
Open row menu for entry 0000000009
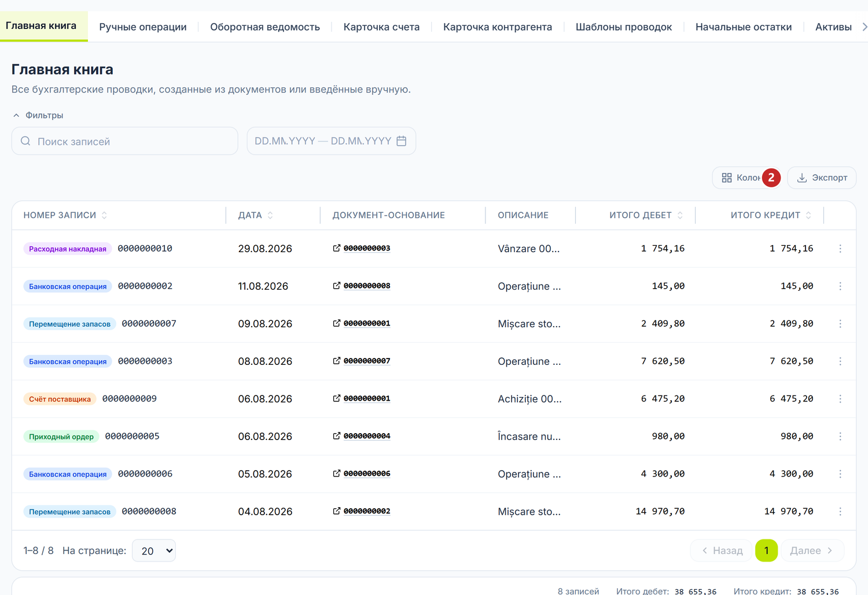coord(840,399)
